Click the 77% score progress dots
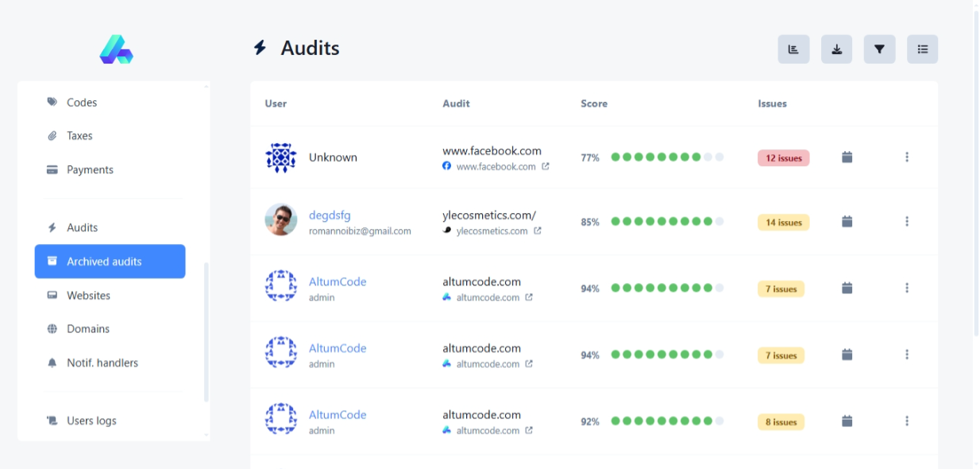 pyautogui.click(x=667, y=157)
